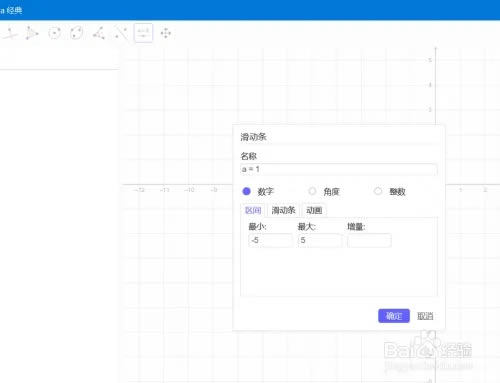Select the Circle with Center tool
Image resolution: width=500 pixels, height=383 pixels.
(x=54, y=33)
